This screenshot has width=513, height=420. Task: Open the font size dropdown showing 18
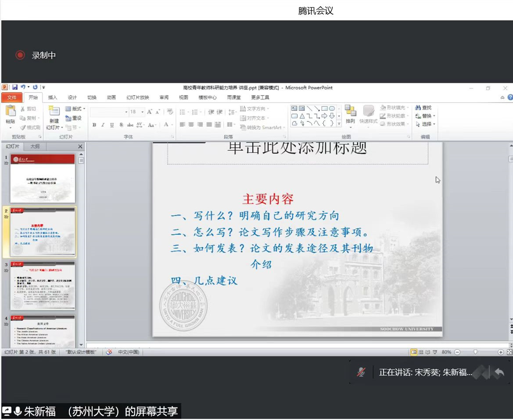(142, 112)
